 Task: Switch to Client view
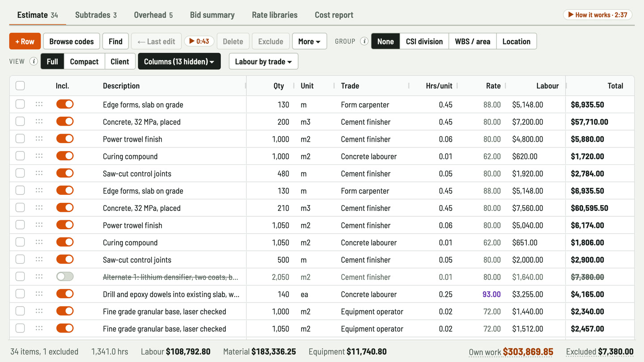pos(120,62)
